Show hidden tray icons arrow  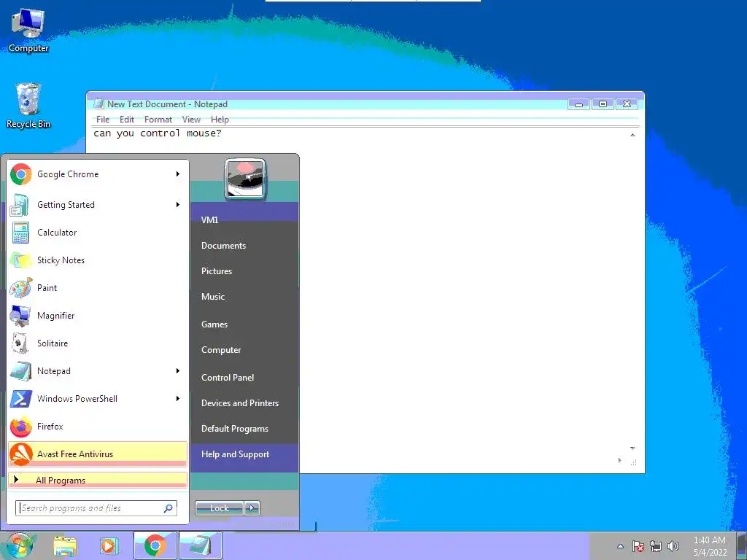(x=620, y=546)
